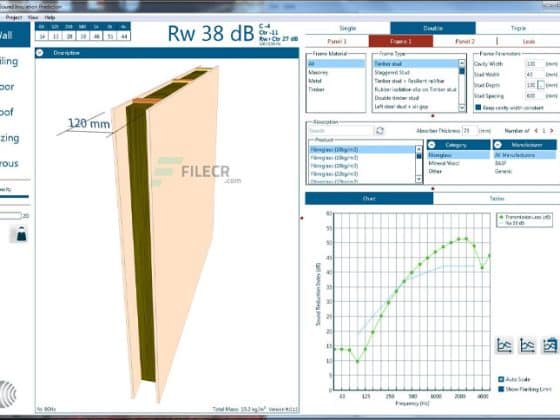This screenshot has height=420, width=560.
Task: Click the second chart curve icon
Action: [x=528, y=345]
